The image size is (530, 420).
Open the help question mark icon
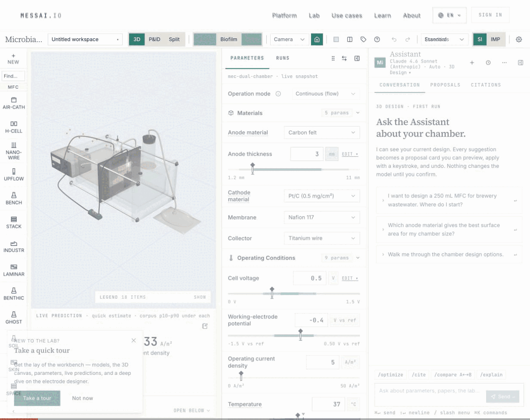(x=377, y=39)
